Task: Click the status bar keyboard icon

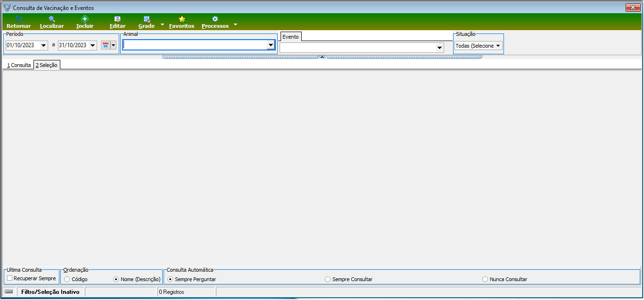Action: pyautogui.click(x=9, y=292)
